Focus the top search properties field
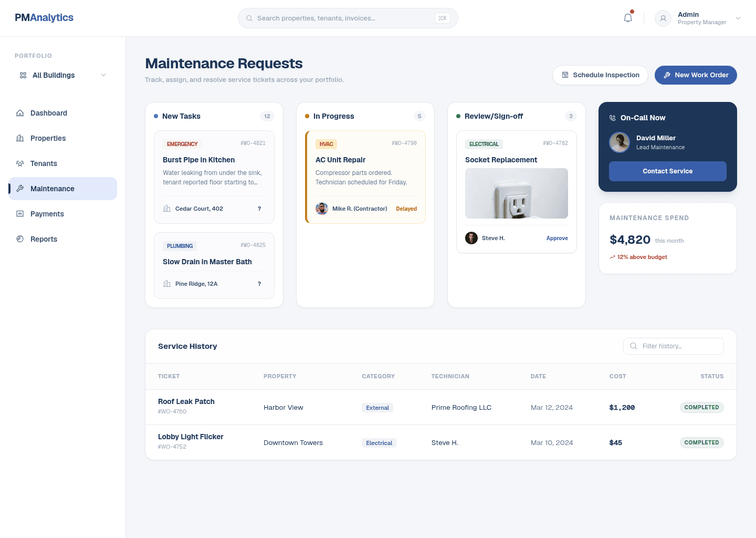This screenshot has height=538, width=756. pyautogui.click(x=348, y=18)
